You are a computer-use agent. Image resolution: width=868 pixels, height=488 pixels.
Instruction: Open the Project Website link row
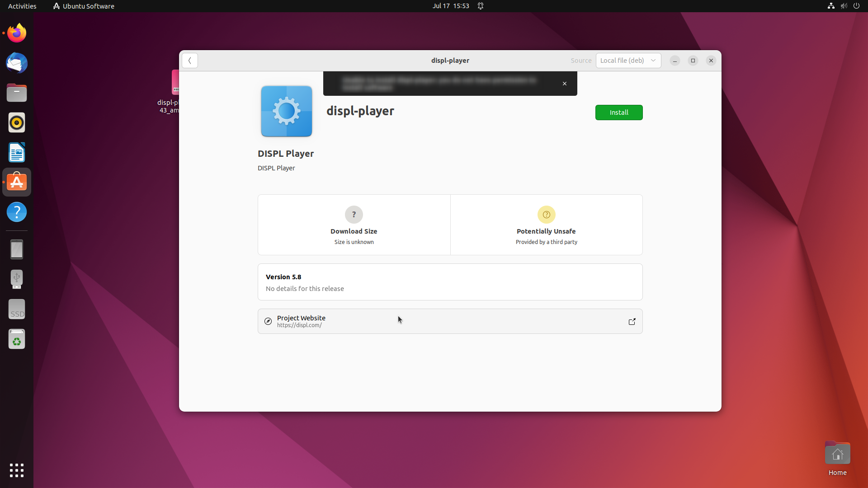(449, 321)
